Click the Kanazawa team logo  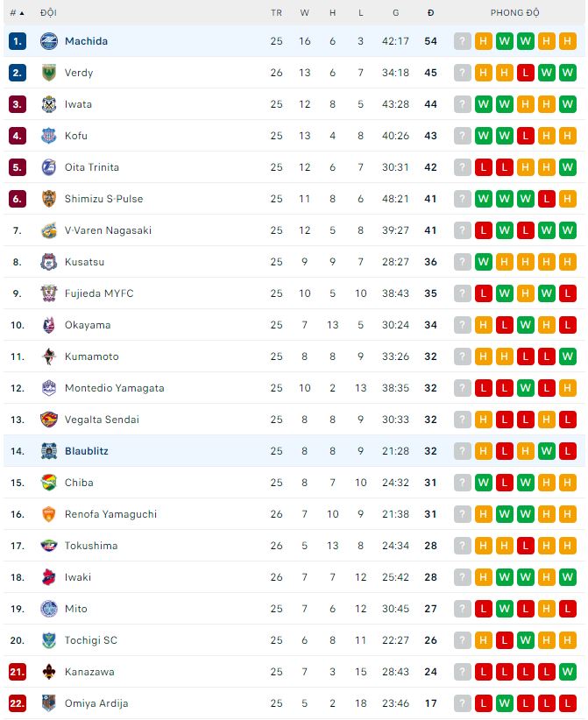click(49, 672)
